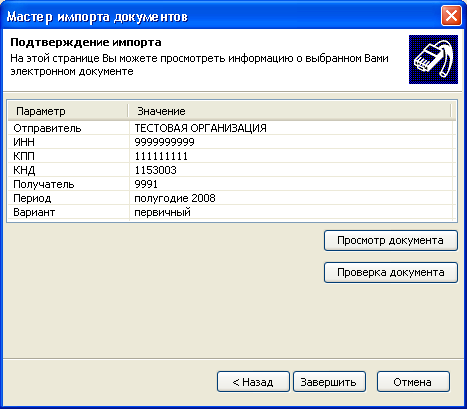Finish the import with Завершить

[329, 382]
